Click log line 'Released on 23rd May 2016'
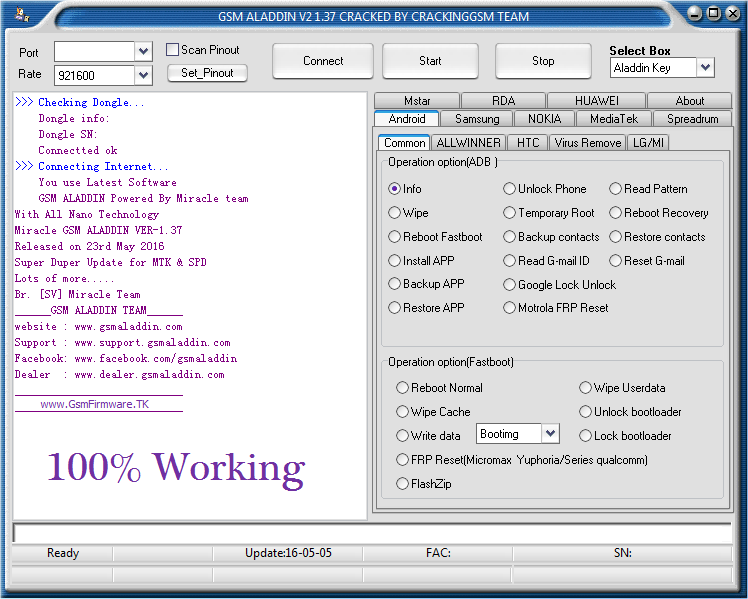 coord(89,246)
